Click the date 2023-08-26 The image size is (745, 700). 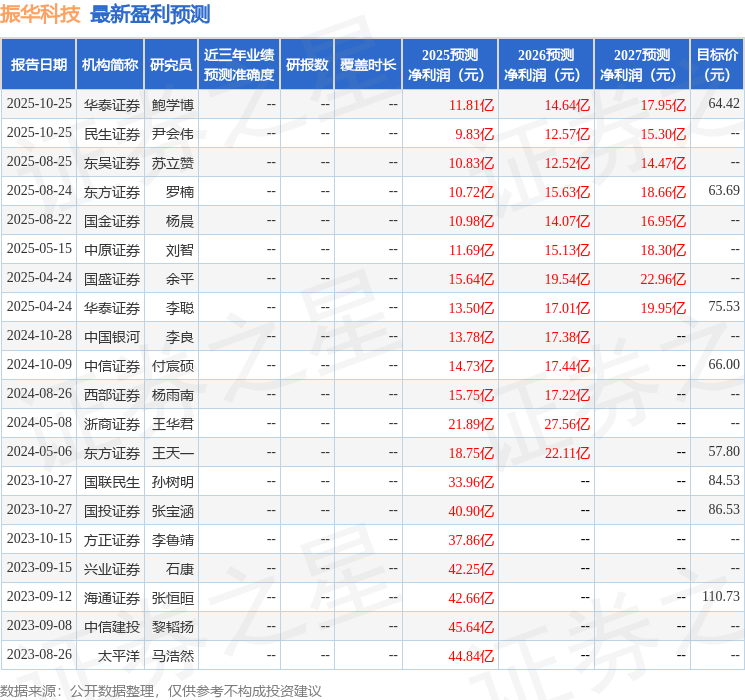pyautogui.click(x=39, y=654)
